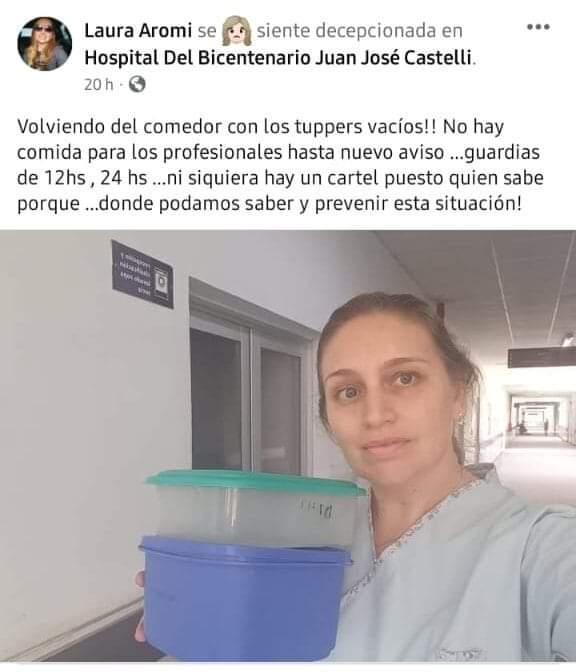Click the hanging corridor sign in the photo
This screenshot has width=576, height=672.
[542, 357]
